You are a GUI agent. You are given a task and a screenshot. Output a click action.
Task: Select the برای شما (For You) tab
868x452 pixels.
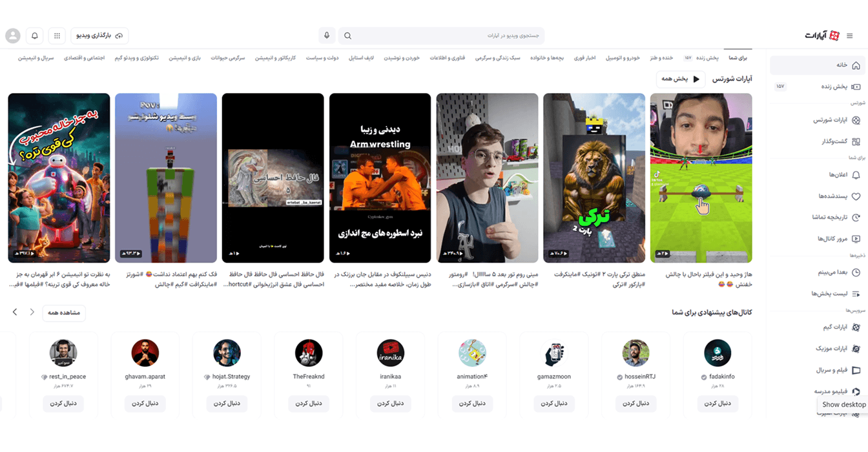[738, 58]
